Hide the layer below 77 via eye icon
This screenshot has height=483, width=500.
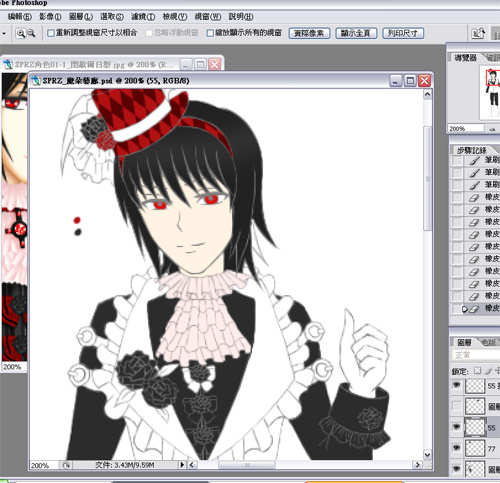click(456, 469)
